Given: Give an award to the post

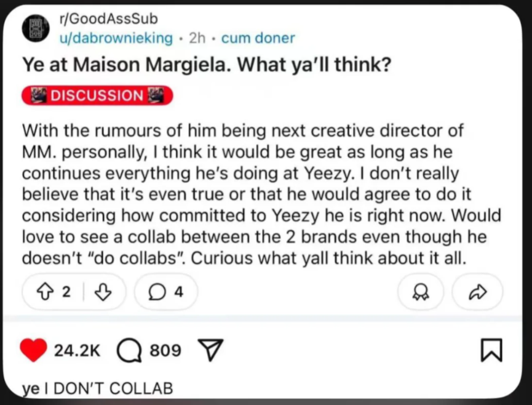Looking at the screenshot, I should coord(421,292).
